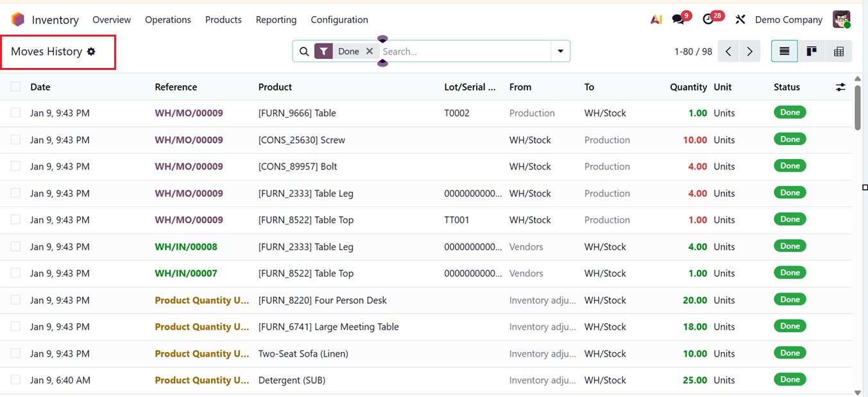868x397 pixels.
Task: Click the search magnifier icon
Action: (303, 51)
